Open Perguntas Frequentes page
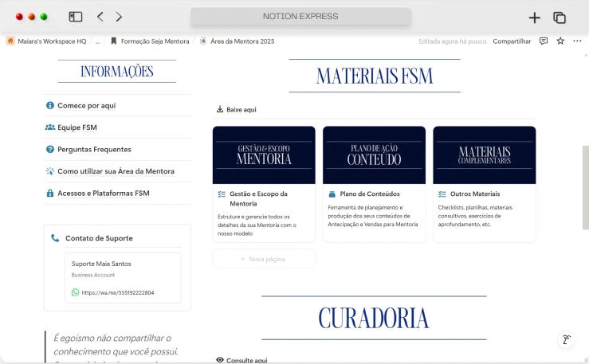The height and width of the screenshot is (364, 589). pos(94,150)
